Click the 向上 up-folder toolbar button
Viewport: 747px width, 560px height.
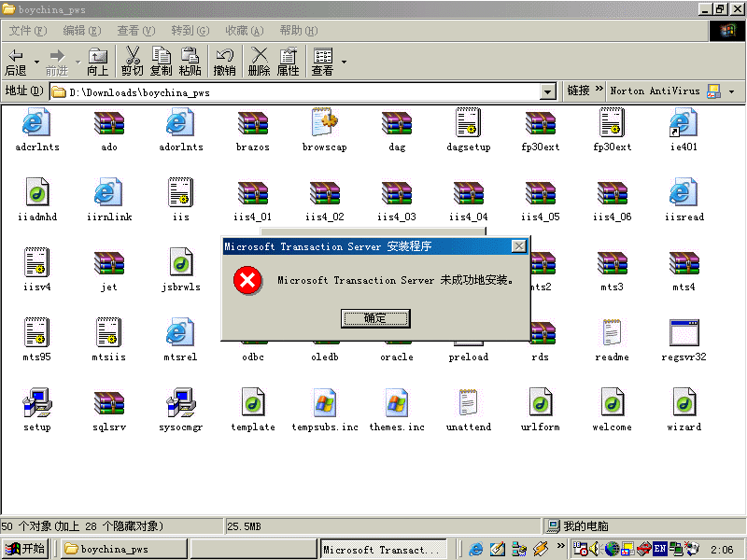98,62
